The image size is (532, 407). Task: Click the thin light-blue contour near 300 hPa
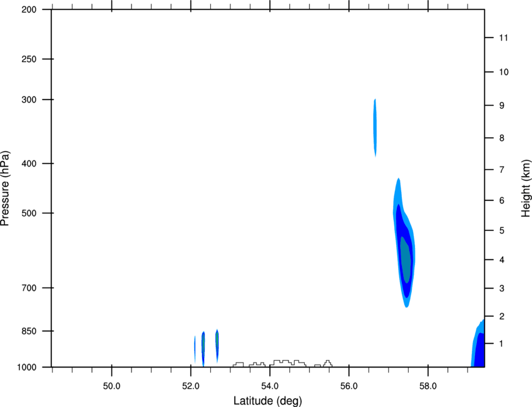(375, 127)
